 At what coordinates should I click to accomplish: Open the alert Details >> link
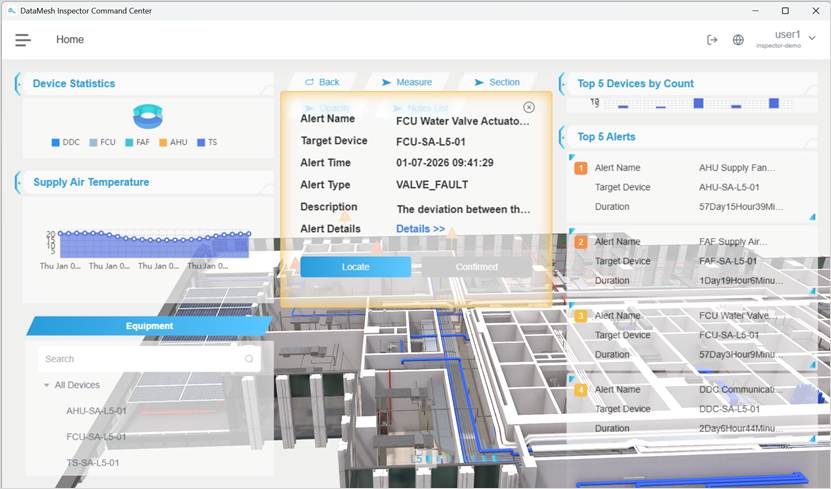[420, 229]
